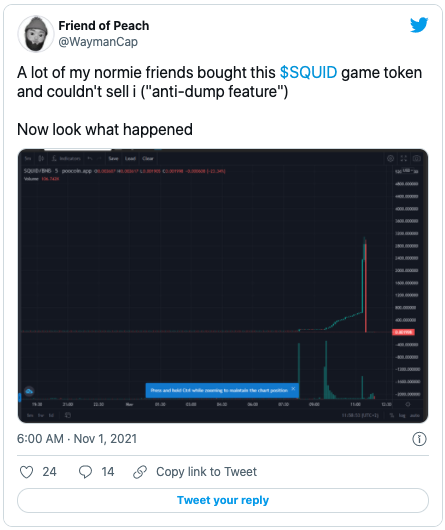Take chart snapshot with camera icon

[417, 158]
